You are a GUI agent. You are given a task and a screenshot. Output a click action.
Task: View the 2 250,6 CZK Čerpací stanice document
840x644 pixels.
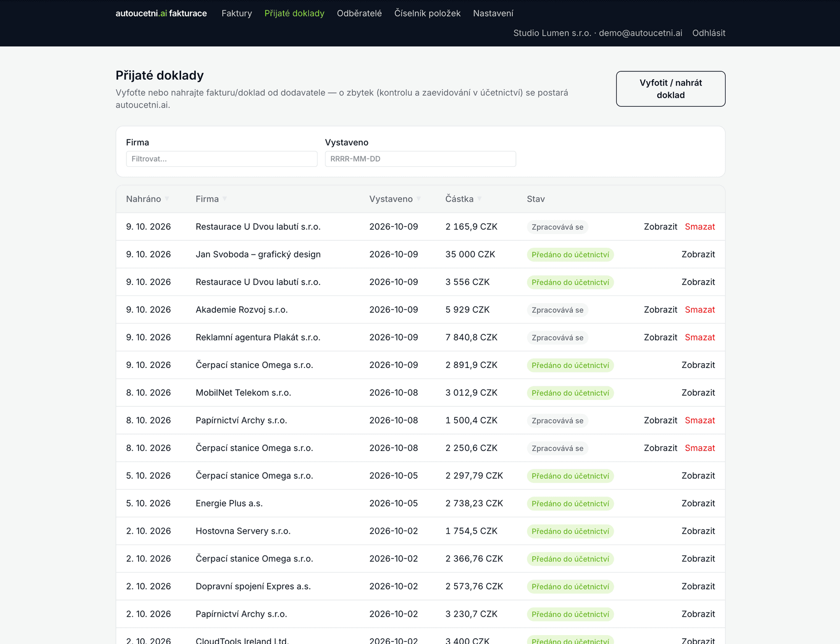660,448
